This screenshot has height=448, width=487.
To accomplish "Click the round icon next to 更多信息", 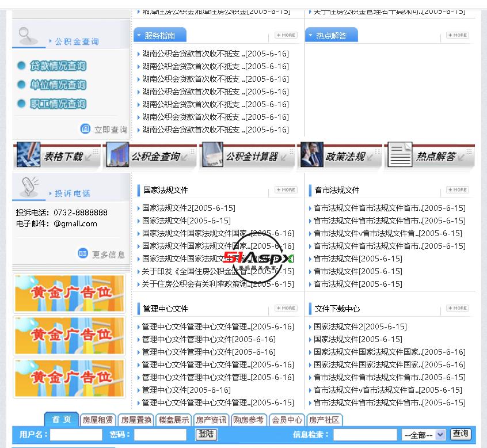I will [83, 253].
